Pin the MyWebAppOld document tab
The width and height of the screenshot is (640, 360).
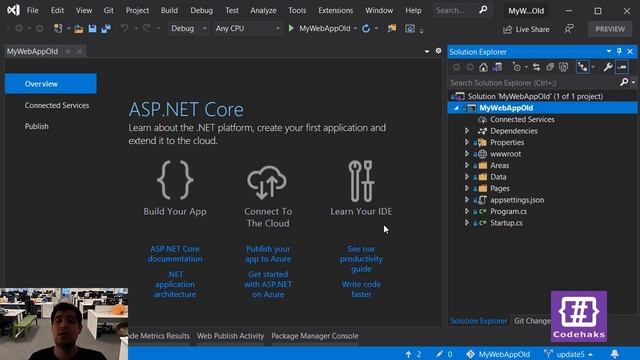click(68, 51)
